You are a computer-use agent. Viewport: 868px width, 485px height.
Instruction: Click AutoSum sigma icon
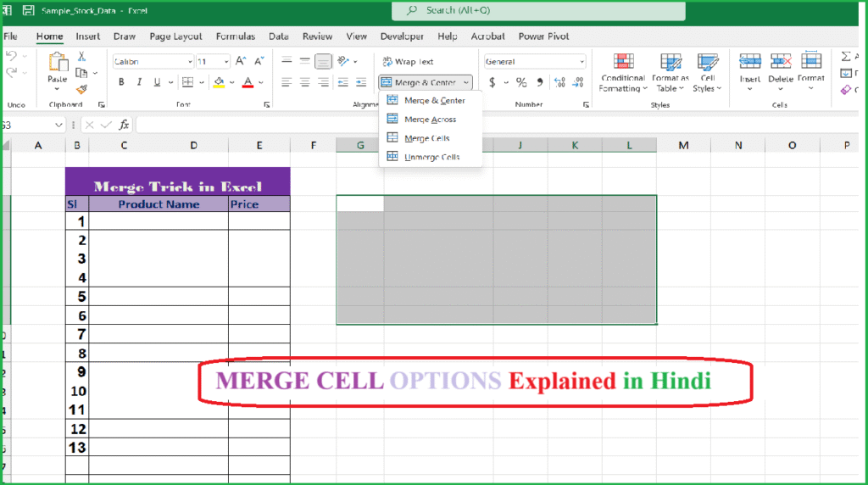(x=846, y=56)
